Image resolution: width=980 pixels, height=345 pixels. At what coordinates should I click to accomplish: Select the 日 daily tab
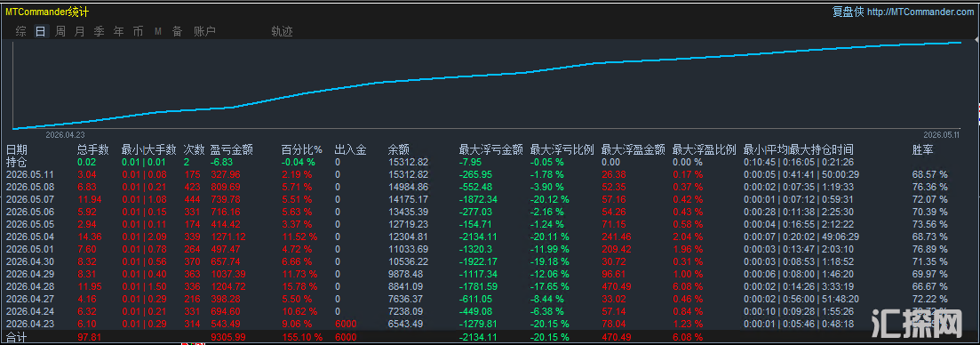pos(41,31)
